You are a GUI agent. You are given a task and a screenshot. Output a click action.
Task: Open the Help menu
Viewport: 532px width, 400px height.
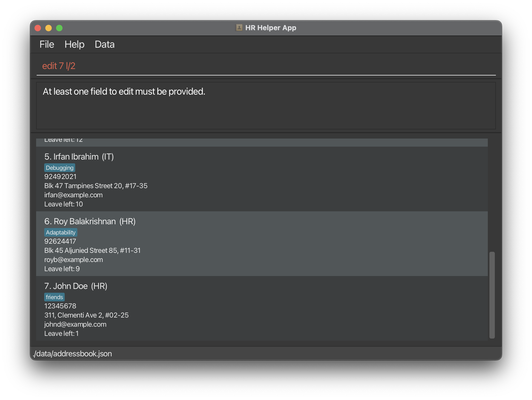(x=74, y=44)
